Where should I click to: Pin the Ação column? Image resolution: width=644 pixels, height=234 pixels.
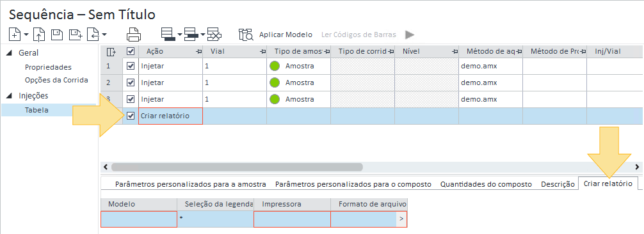tap(199, 52)
